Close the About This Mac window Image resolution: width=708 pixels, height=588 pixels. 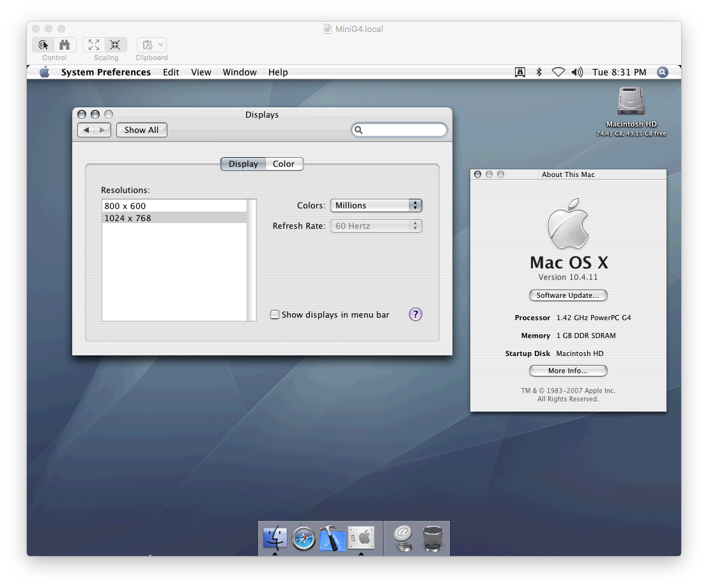tap(477, 174)
